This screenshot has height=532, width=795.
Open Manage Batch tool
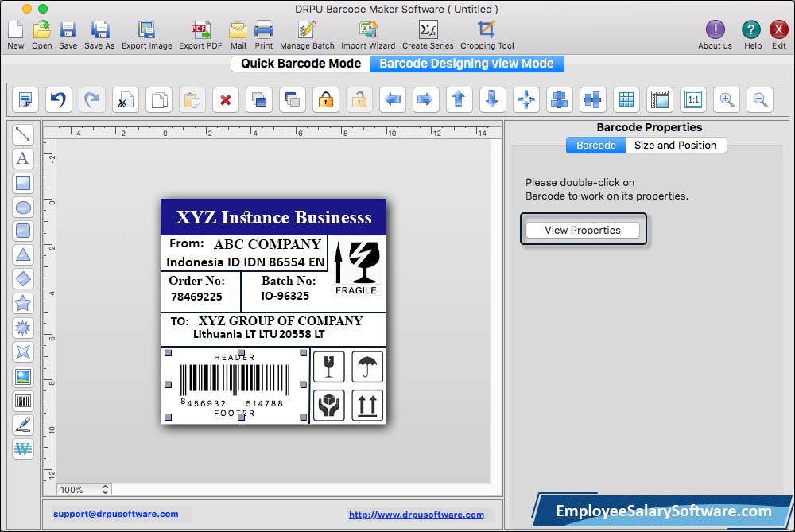307,35
